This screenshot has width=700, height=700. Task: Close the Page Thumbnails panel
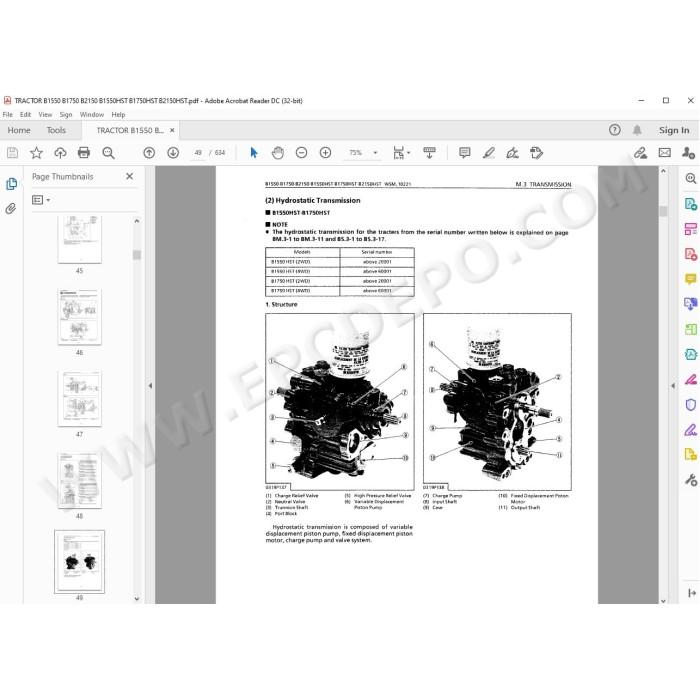coord(129,176)
